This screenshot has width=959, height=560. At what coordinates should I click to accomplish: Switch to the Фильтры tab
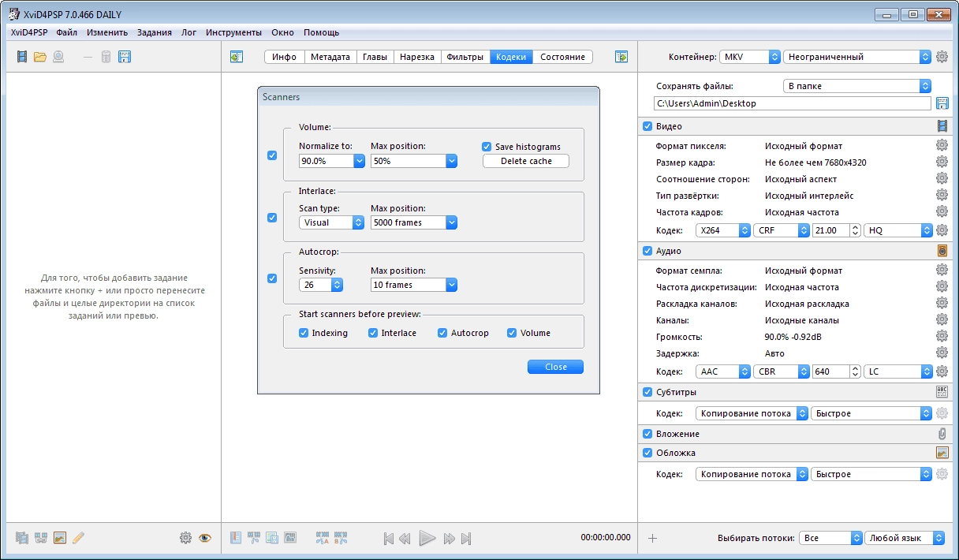click(x=465, y=57)
